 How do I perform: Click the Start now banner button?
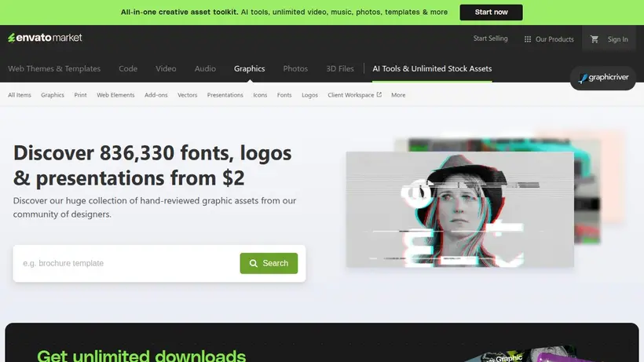[491, 13]
